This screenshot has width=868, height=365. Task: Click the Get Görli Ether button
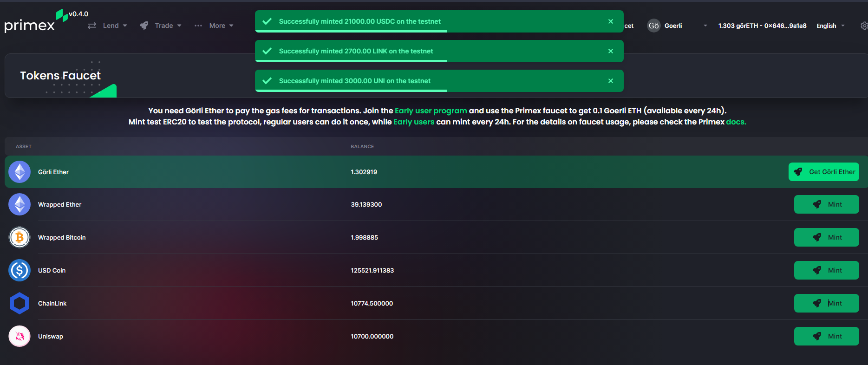click(824, 172)
